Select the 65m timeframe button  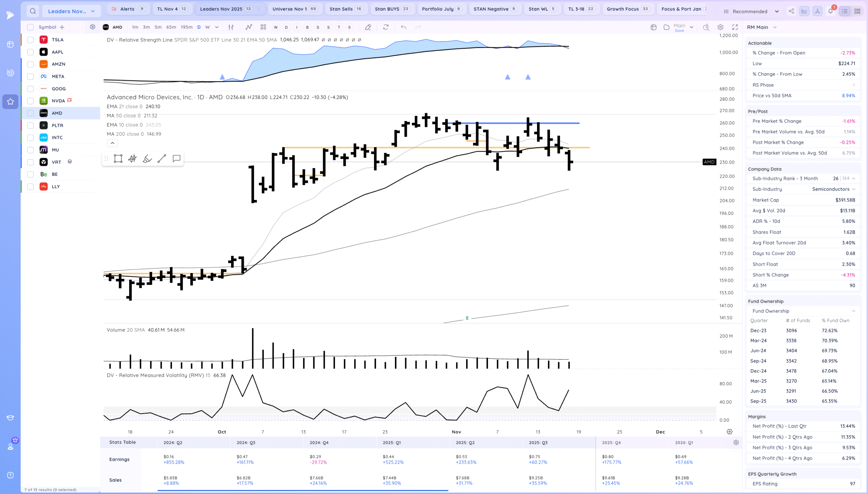171,27
